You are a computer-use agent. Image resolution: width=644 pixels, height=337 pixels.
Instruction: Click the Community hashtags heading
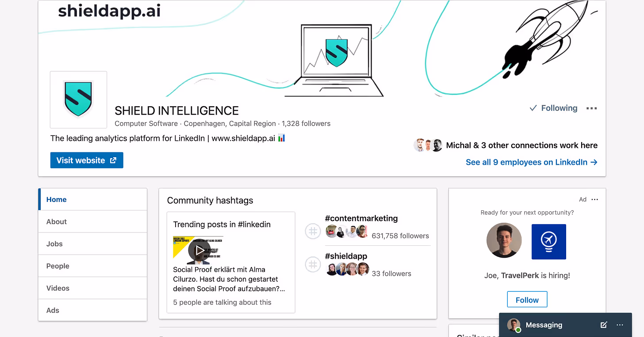pos(210,200)
